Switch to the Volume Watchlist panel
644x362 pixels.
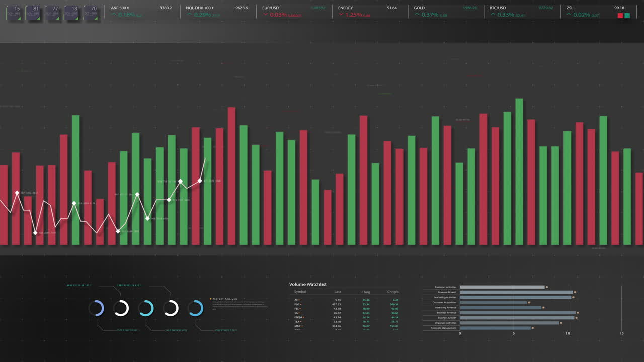[x=307, y=284]
